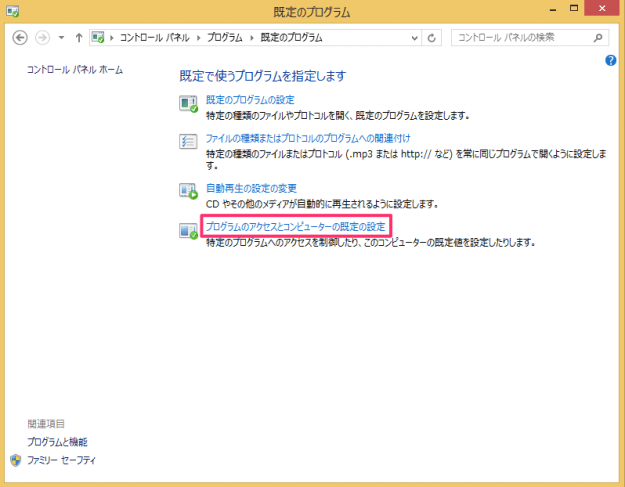Click the Family Safety shield icon

click(x=16, y=460)
